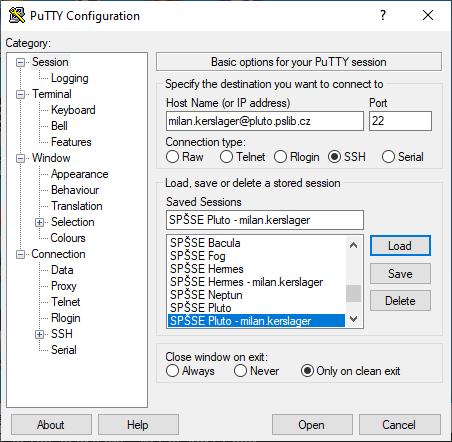452x442 pixels.
Task: Click the PuTTY icon in title bar
Action: pyautogui.click(x=17, y=15)
